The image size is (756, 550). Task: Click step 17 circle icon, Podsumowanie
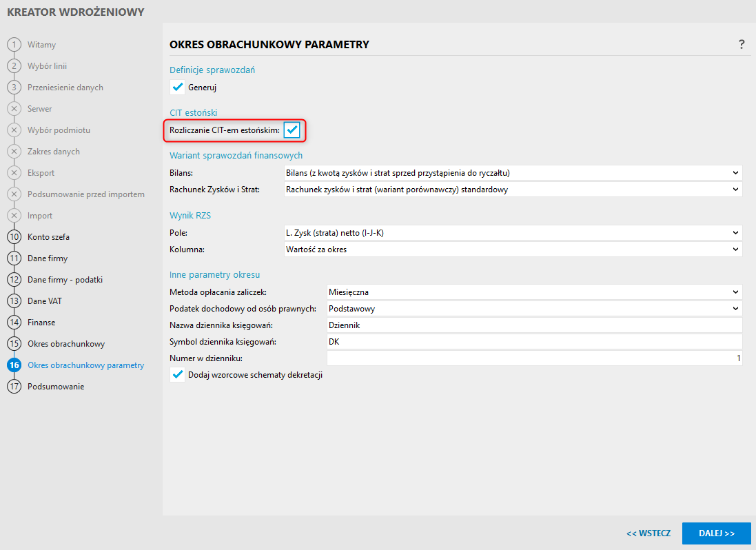[x=14, y=387]
